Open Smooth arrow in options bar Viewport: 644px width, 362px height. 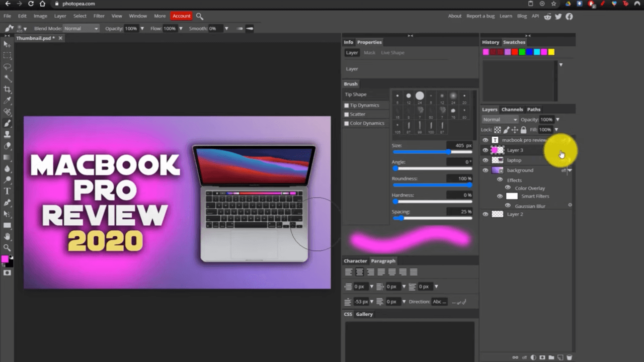(226, 29)
